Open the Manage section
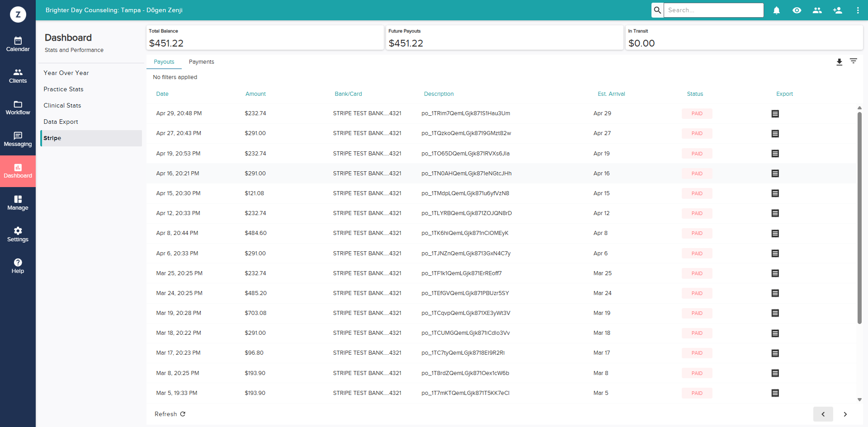This screenshot has height=427, width=868. (x=18, y=203)
